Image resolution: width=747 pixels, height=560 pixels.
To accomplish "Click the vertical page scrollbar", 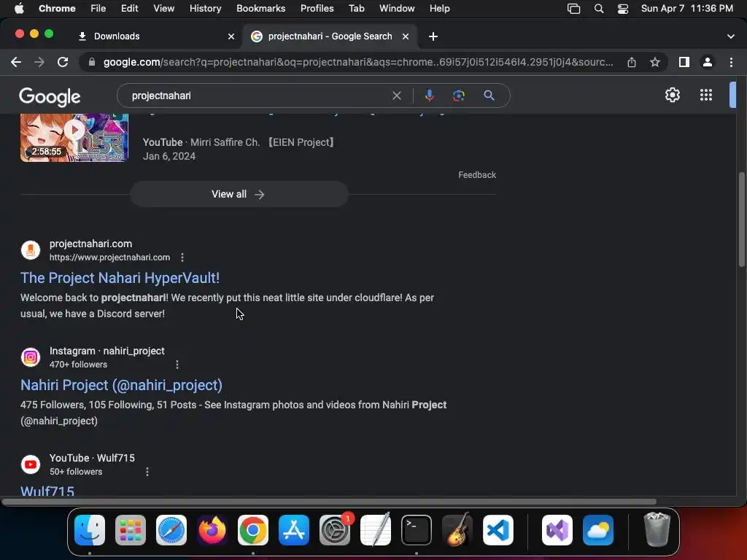I will (x=741, y=219).
